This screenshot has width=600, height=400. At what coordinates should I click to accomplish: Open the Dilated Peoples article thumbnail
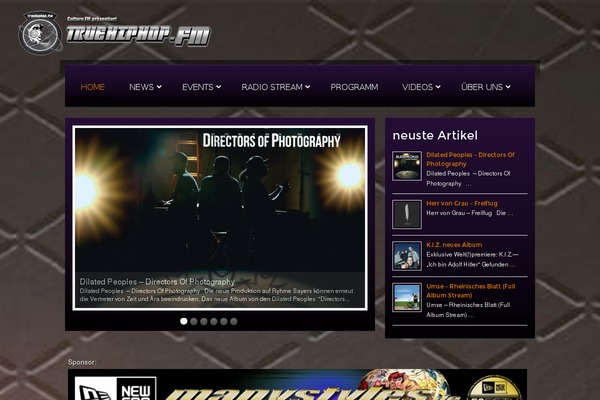[x=407, y=166]
